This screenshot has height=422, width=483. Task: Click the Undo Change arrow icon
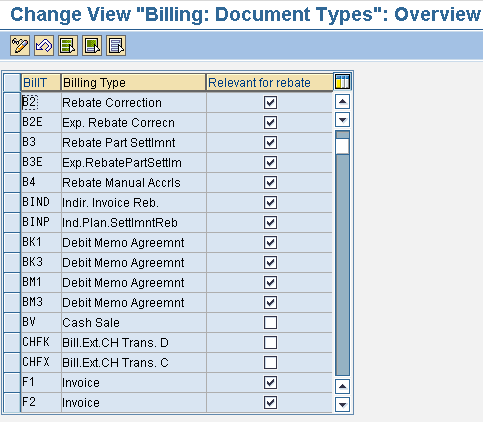tap(44, 45)
